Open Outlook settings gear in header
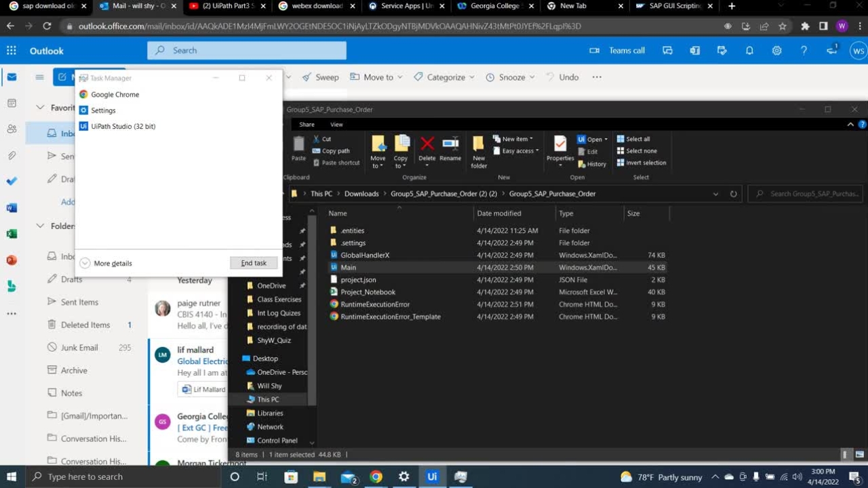 tap(776, 50)
